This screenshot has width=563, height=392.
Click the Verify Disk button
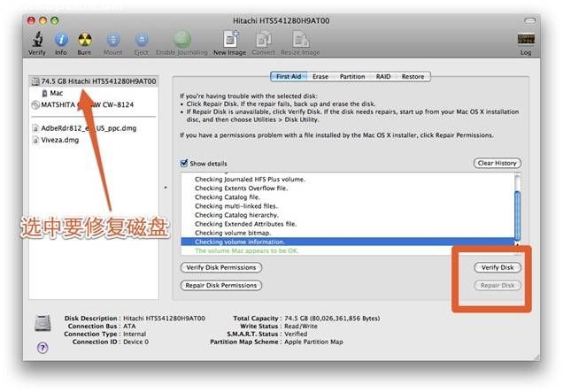tap(497, 267)
